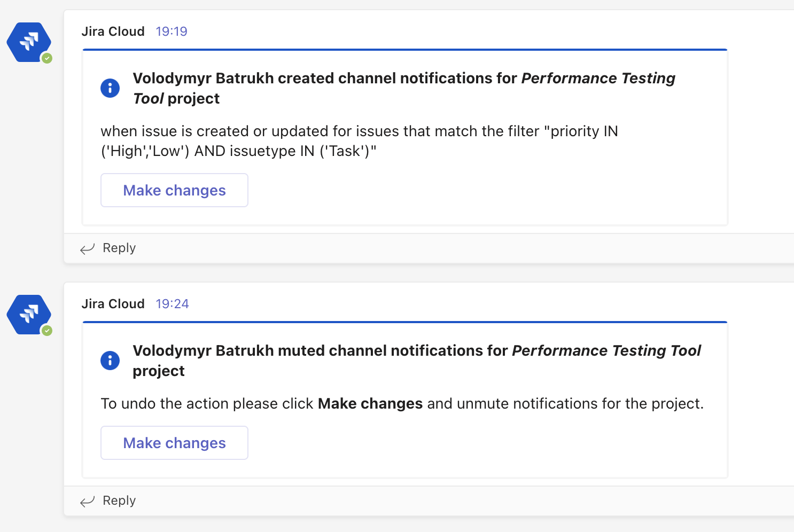
Task: Click the Jira Cloud sender name on first message
Action: [113, 31]
